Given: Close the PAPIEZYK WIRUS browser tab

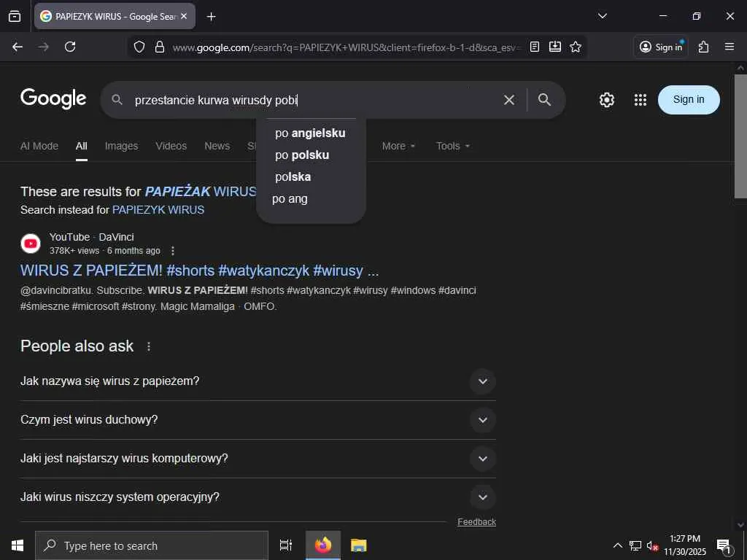Looking at the screenshot, I should (184, 16).
